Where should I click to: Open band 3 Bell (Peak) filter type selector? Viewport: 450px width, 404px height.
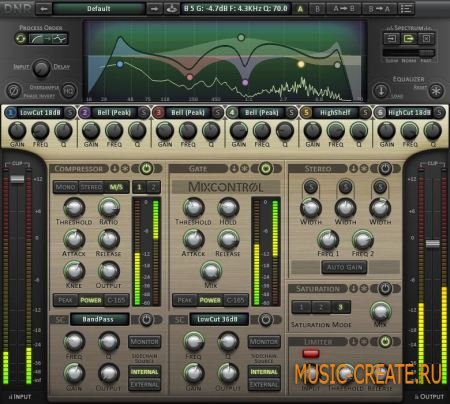[x=188, y=113]
